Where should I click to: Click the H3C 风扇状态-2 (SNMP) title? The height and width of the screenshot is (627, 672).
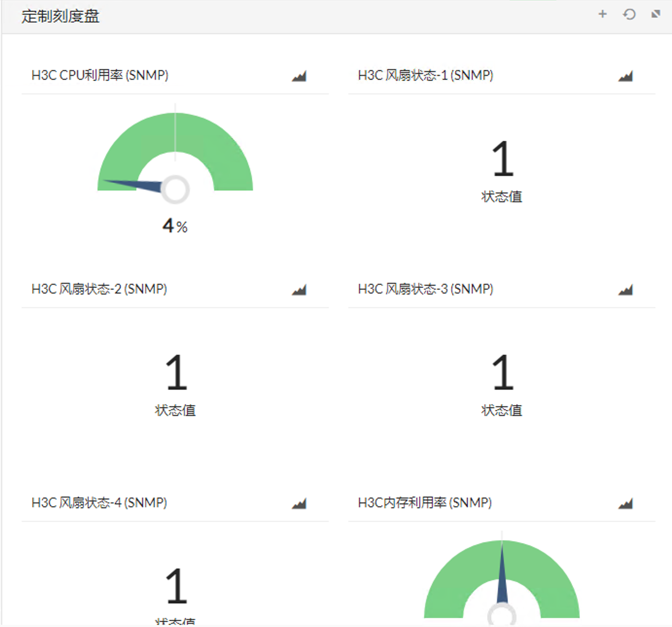(99, 289)
